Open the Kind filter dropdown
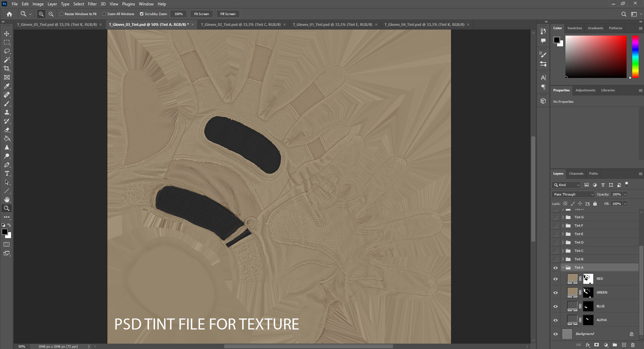644x349 pixels. (566, 185)
